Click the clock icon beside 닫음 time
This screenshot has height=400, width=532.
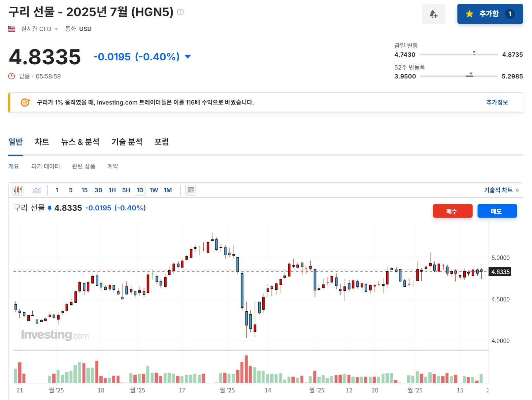tap(11, 76)
